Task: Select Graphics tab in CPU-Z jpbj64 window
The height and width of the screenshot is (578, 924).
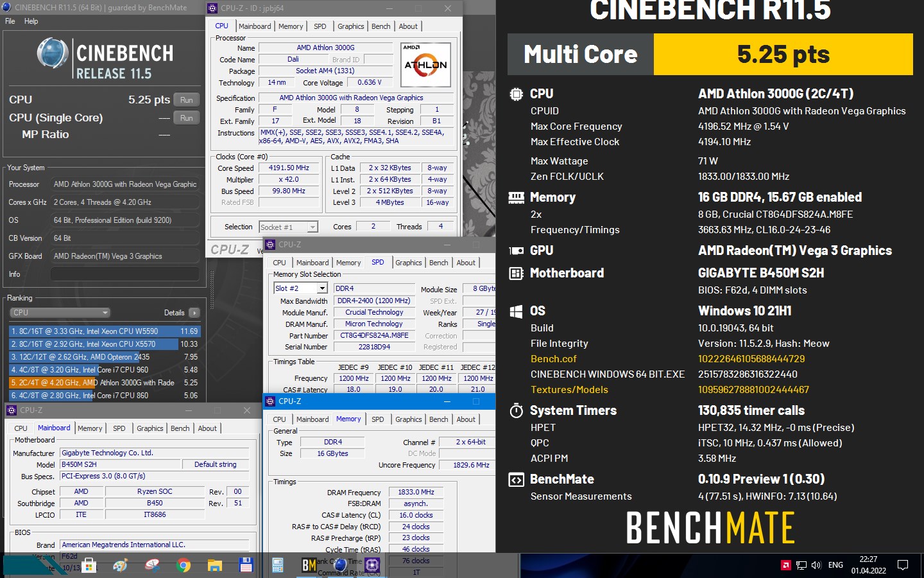Action: [x=350, y=26]
